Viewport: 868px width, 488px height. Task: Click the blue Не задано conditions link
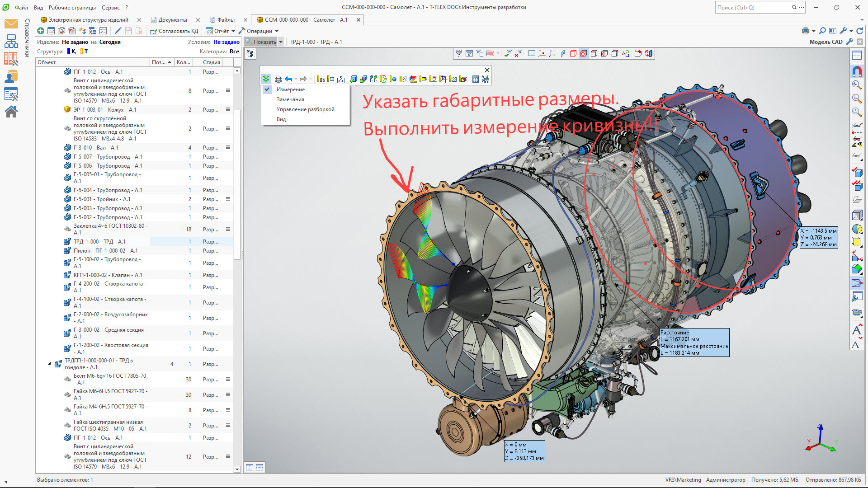coord(226,42)
